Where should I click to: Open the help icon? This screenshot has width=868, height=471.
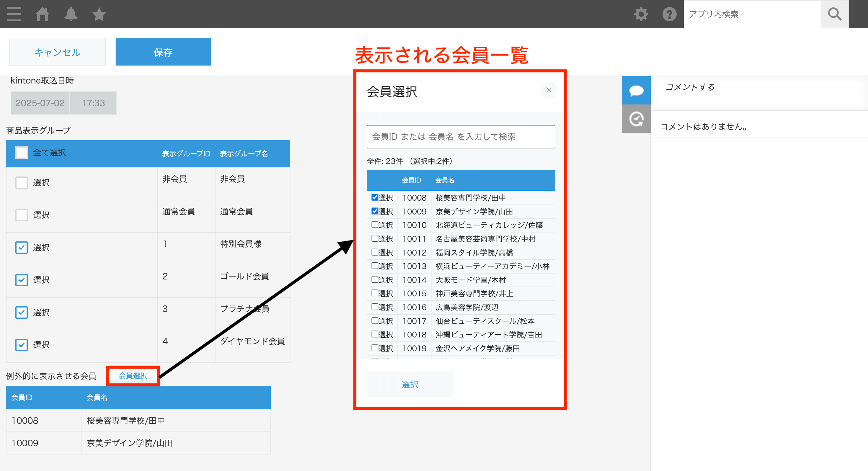click(x=669, y=14)
